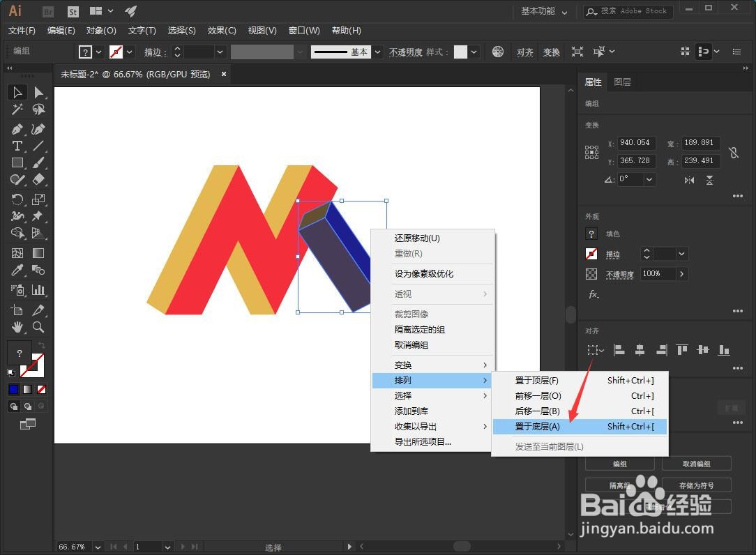Choose the Magic Wand tool
756x555 pixels.
[x=17, y=109]
